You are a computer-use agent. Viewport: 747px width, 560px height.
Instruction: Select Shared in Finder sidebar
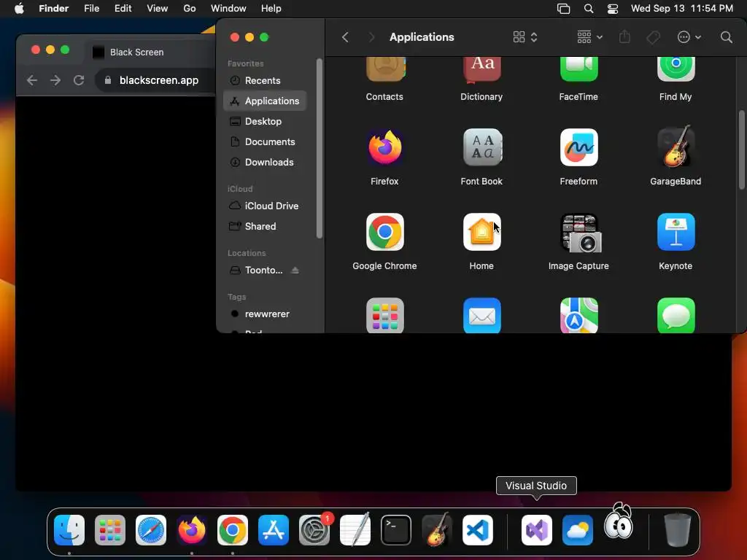265,226
